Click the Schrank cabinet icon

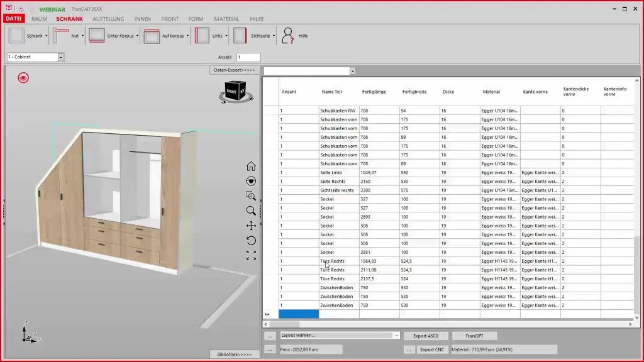(x=16, y=36)
